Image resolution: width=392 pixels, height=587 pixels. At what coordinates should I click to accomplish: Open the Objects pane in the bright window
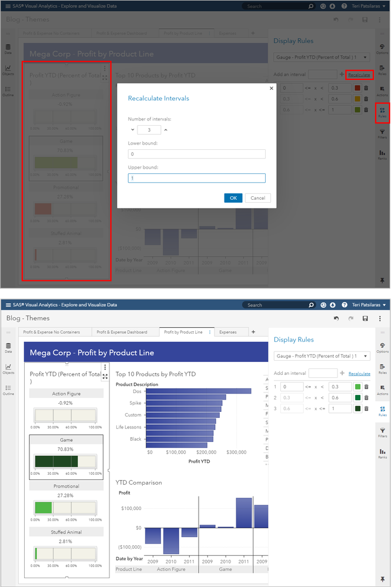click(8, 369)
